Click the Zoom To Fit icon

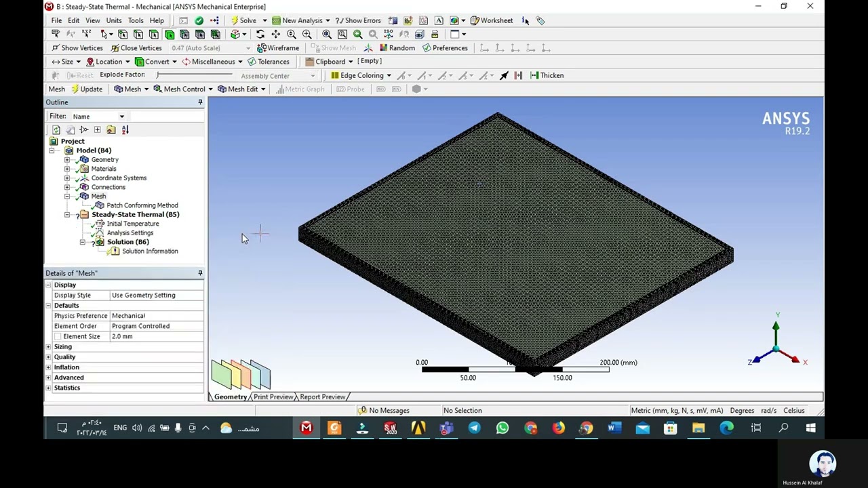coord(327,34)
